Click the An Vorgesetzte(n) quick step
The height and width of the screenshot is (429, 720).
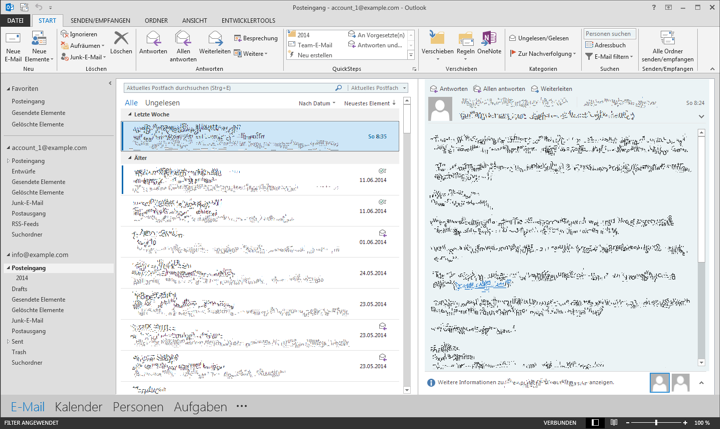(x=376, y=35)
